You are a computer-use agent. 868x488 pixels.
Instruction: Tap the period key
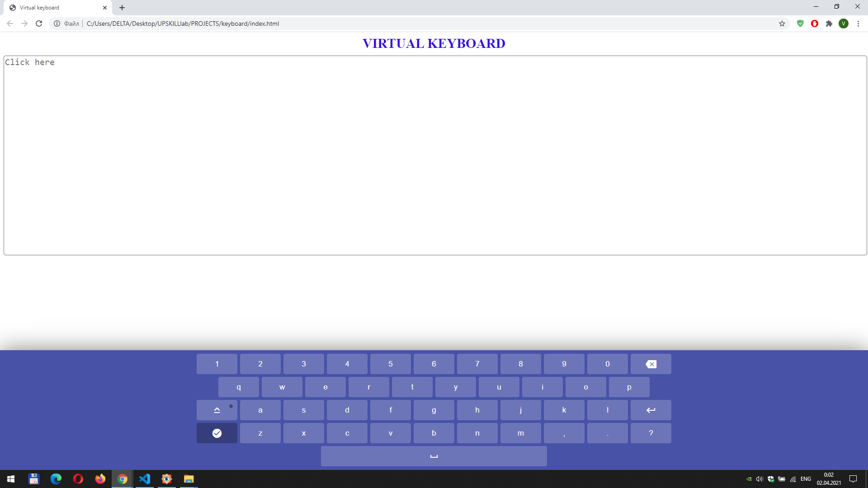point(608,433)
